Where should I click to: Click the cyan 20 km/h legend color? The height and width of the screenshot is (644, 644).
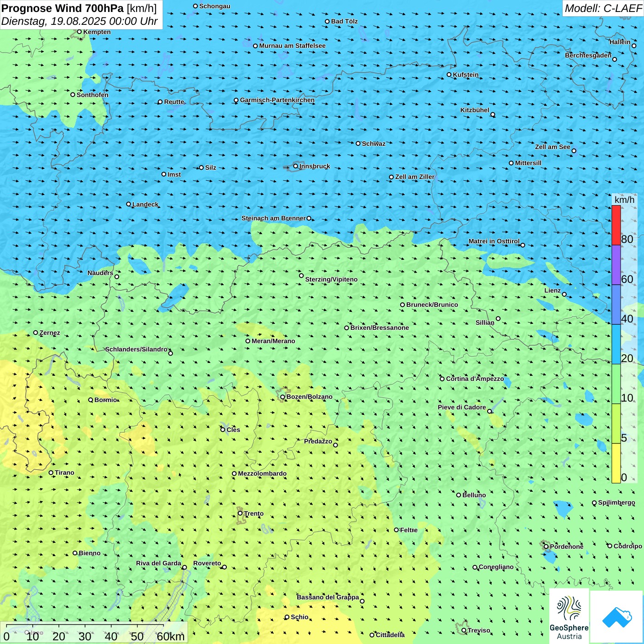click(616, 344)
